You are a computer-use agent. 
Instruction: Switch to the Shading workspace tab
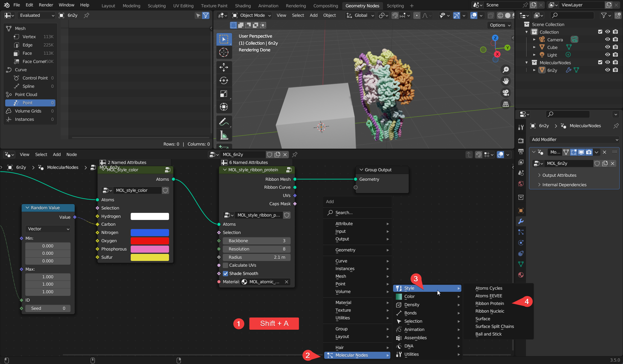(243, 6)
